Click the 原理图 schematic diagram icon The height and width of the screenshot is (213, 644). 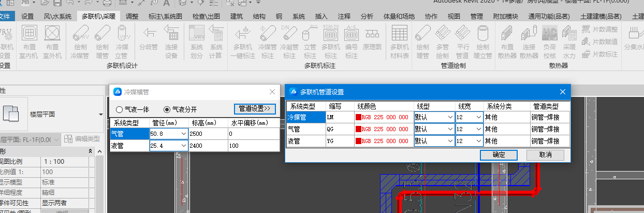pos(371,40)
